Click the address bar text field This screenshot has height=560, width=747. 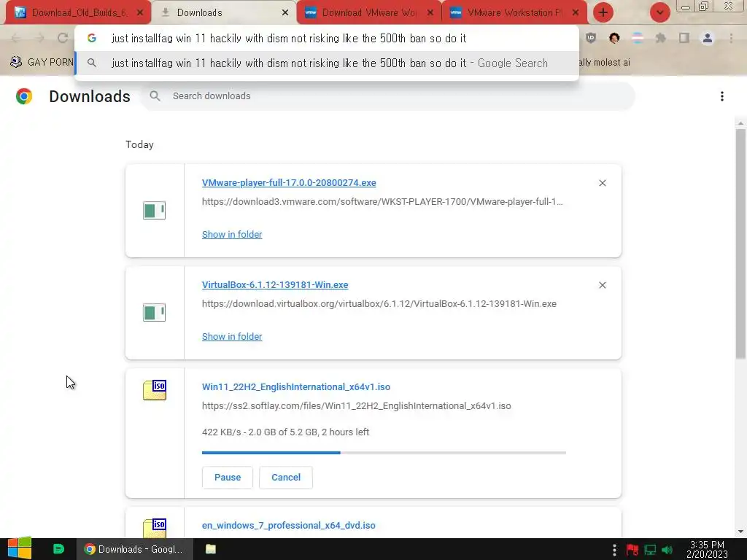click(x=327, y=38)
